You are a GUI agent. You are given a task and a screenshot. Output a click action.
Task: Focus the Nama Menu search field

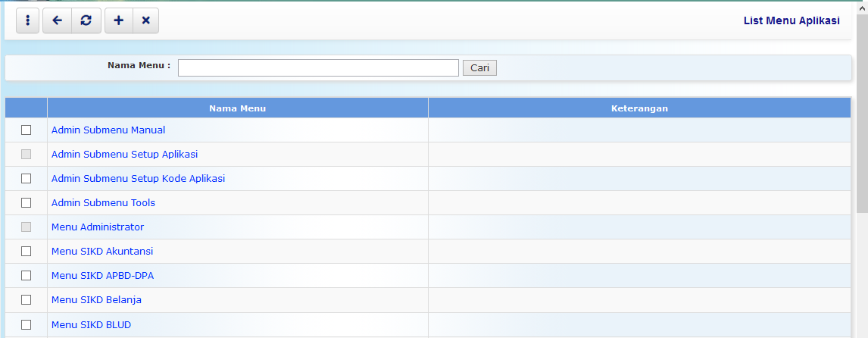318,68
